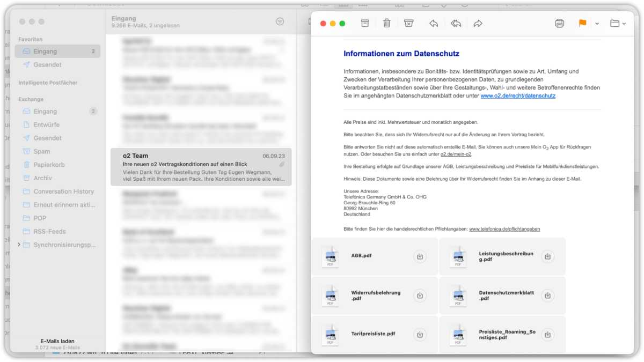Download Preisliste_Roaming_Sonstiges.pdf attachment
The height and width of the screenshot is (362, 644).
pos(547,334)
